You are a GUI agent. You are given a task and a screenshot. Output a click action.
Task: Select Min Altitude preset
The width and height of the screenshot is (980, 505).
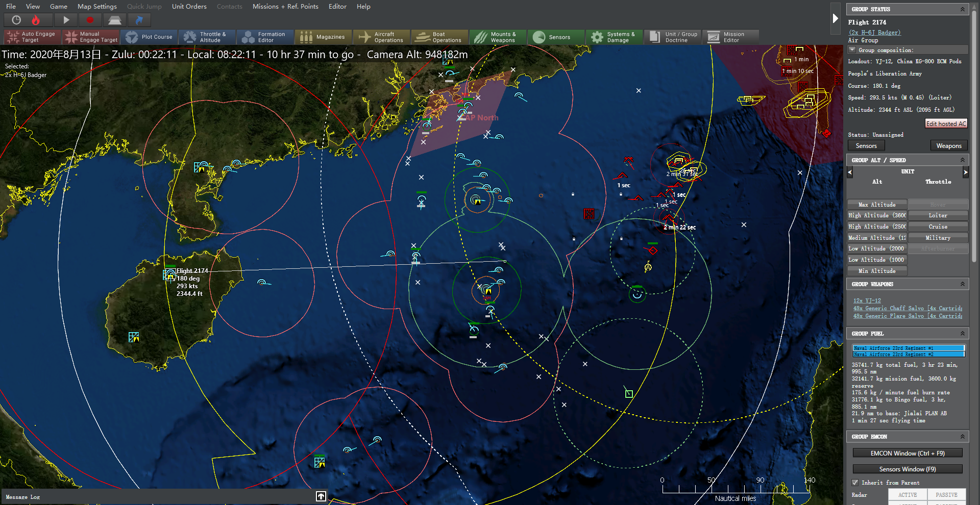point(877,271)
